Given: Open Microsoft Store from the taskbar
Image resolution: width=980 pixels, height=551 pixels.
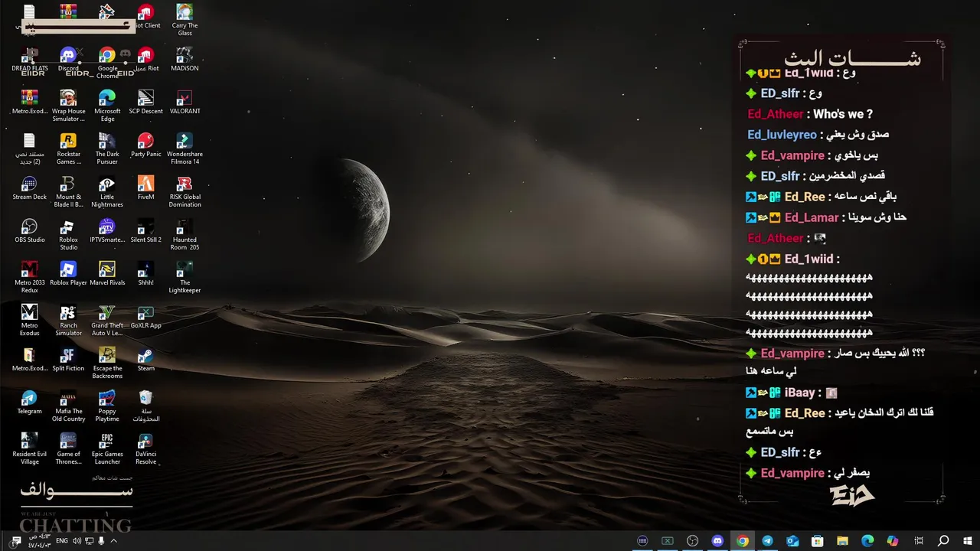Looking at the screenshot, I should click(818, 541).
